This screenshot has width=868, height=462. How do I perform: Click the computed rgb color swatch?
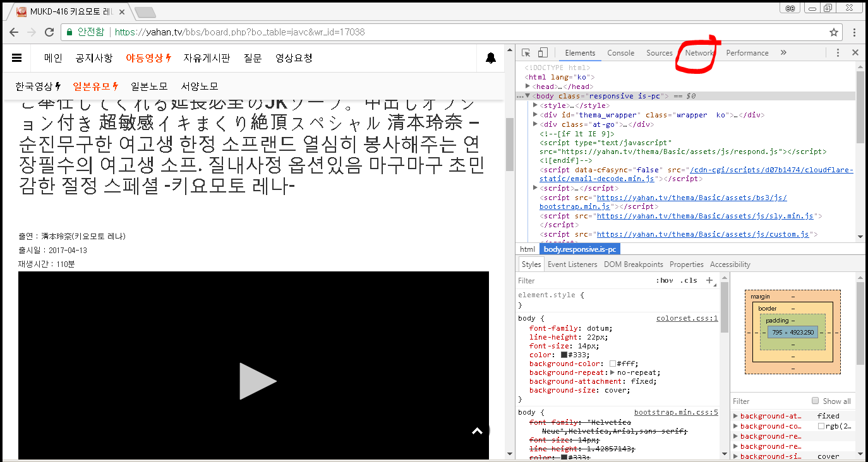point(821,426)
